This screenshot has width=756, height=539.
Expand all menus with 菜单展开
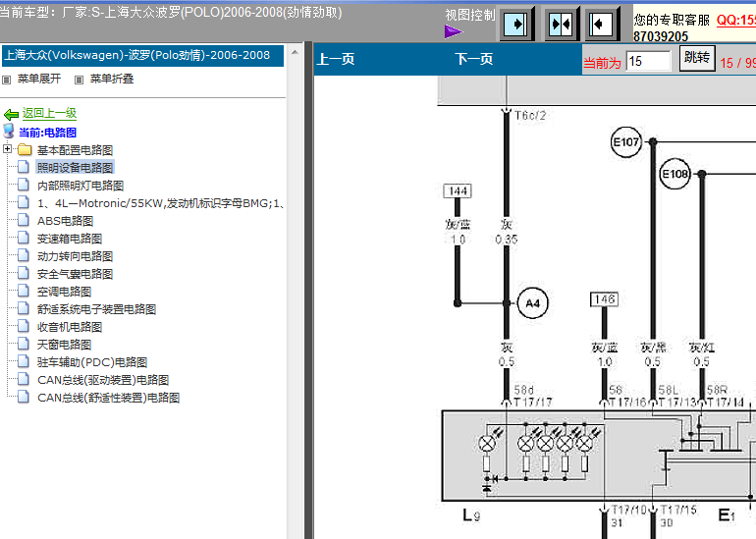tap(39, 79)
